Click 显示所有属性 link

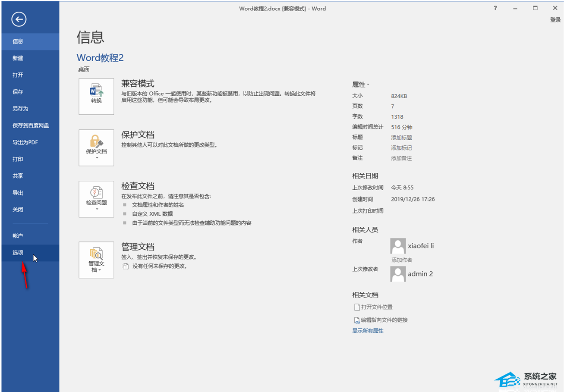368,331
